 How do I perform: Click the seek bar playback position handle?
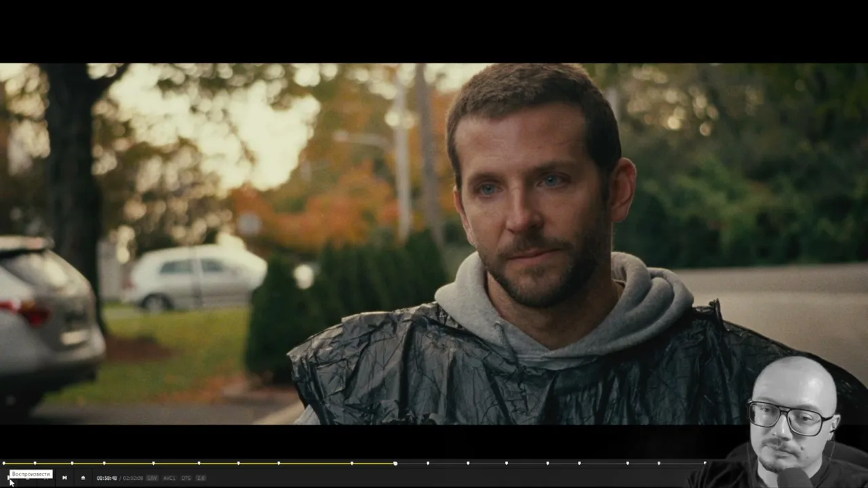click(395, 464)
